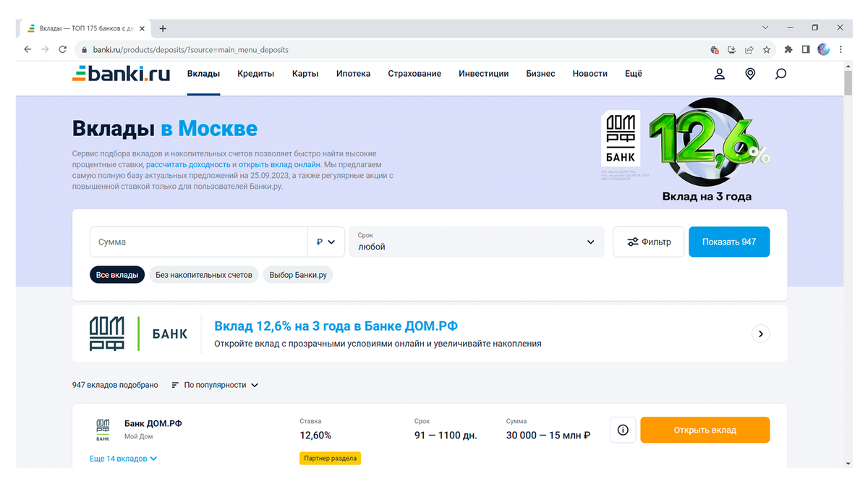Click Банк ДОМ.РФ bank name
Screen dimensions: 868x484
pyautogui.click(x=153, y=423)
